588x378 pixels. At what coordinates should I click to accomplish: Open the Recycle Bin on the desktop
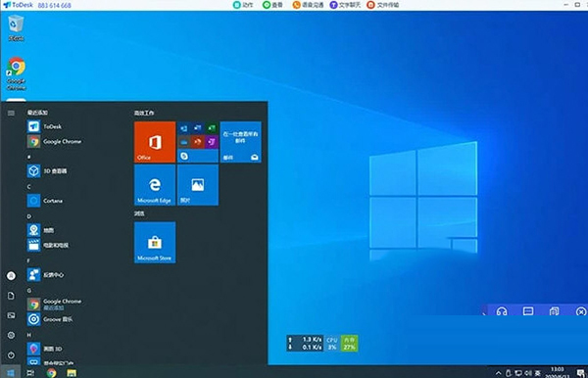click(16, 27)
